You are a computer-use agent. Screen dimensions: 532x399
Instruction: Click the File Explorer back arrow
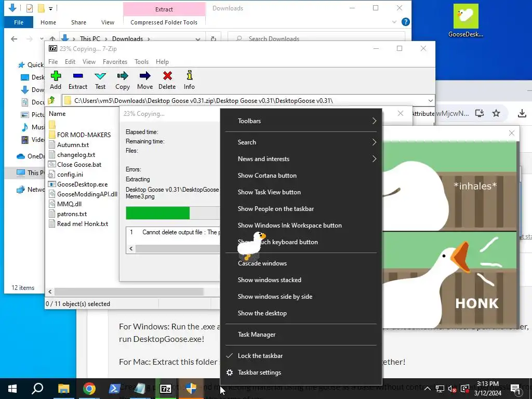pos(14,38)
